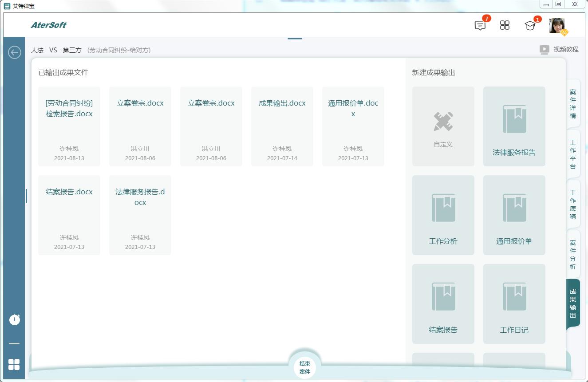Select the 自定义 custom output option
588x382 pixels.
[442, 126]
